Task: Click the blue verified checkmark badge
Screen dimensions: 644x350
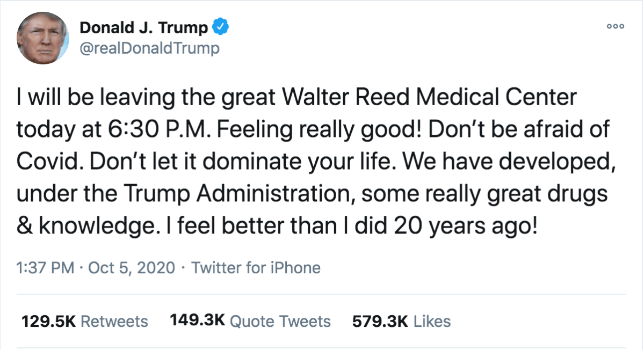Action: click(221, 27)
